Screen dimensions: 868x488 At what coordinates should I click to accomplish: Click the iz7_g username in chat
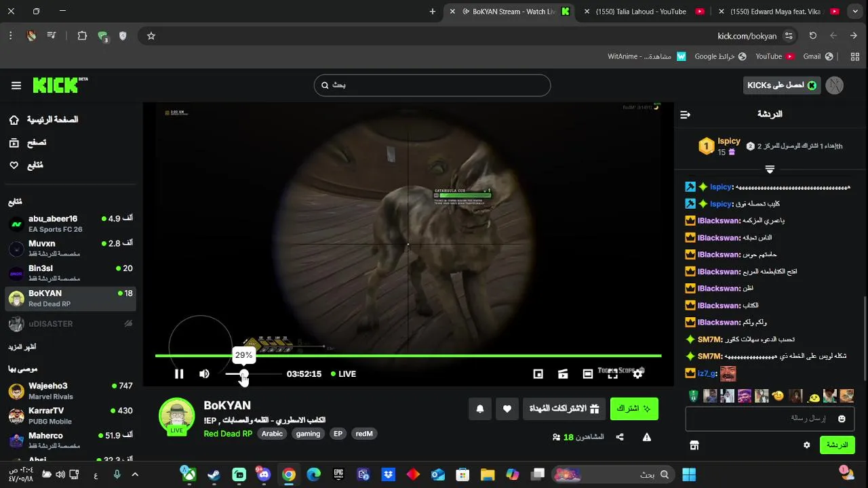click(x=707, y=373)
